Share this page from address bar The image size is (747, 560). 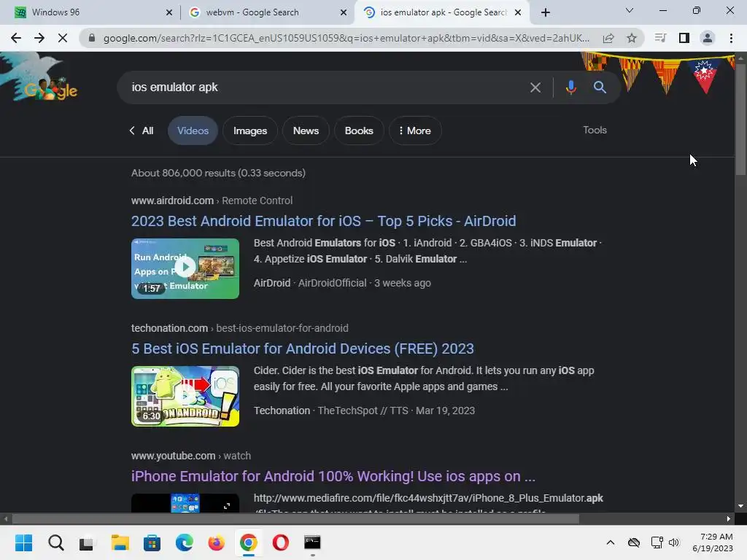608,38
